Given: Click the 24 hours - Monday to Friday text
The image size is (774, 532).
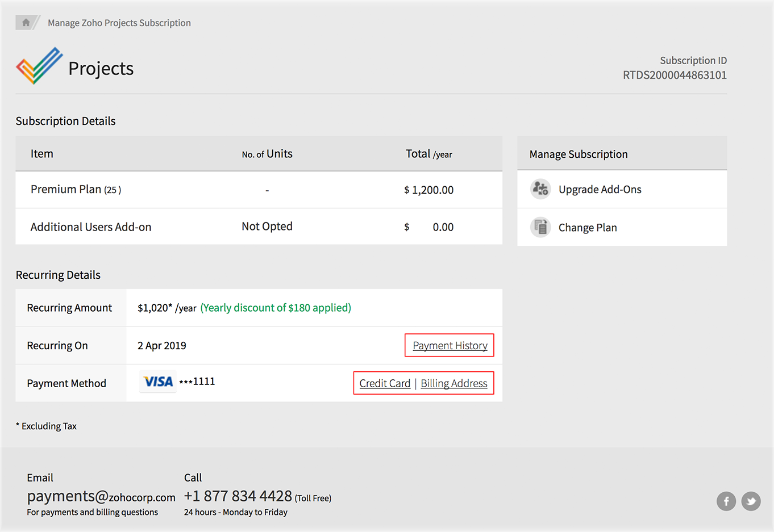Looking at the screenshot, I should [236, 512].
